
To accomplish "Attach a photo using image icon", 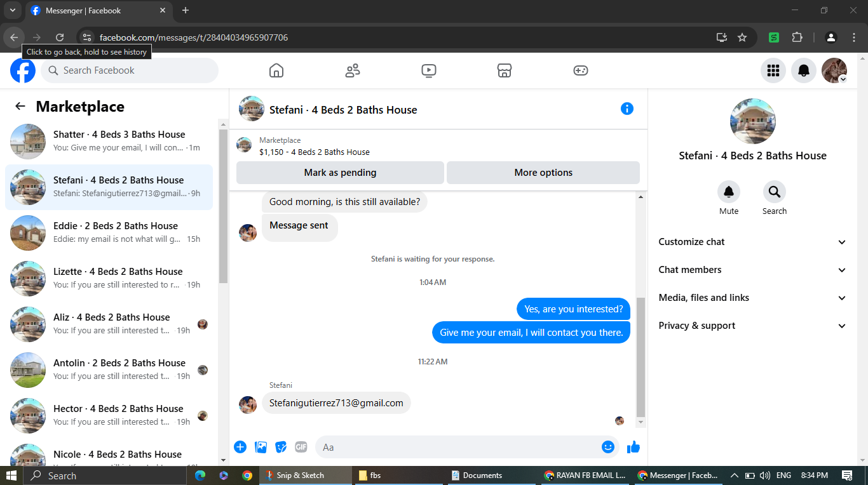I will [261, 447].
